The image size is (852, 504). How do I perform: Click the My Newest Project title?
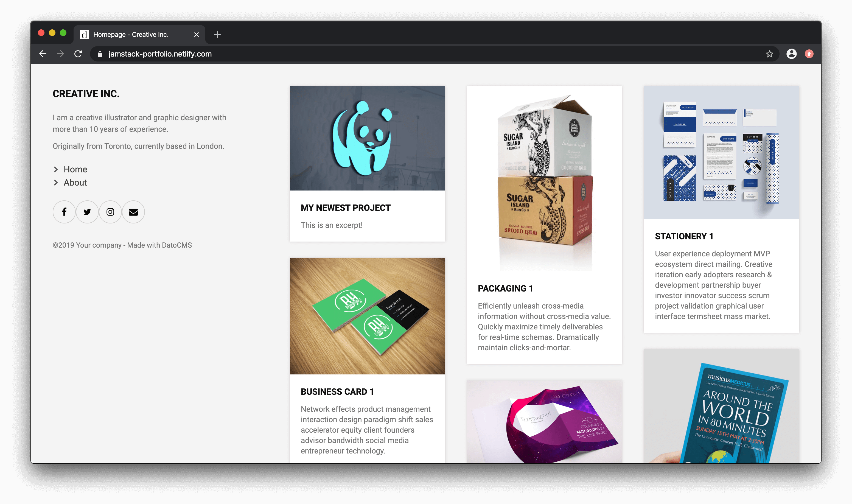point(345,208)
